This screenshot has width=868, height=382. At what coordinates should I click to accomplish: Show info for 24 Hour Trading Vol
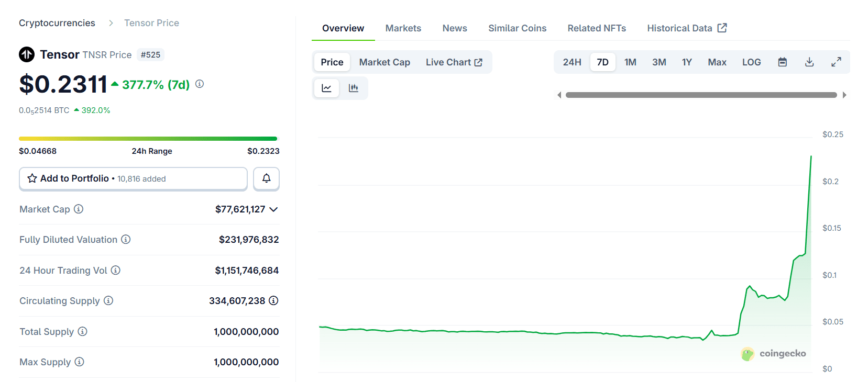pyautogui.click(x=116, y=270)
